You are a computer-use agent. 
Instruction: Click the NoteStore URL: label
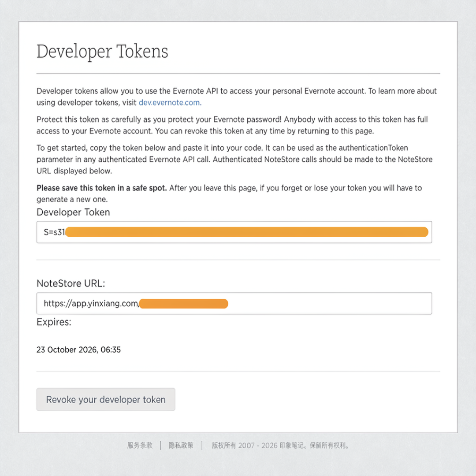(71, 283)
